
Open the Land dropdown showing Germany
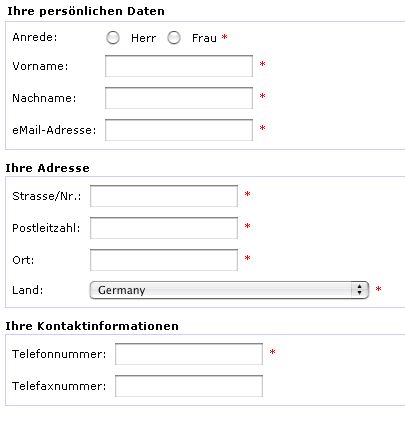(229, 290)
